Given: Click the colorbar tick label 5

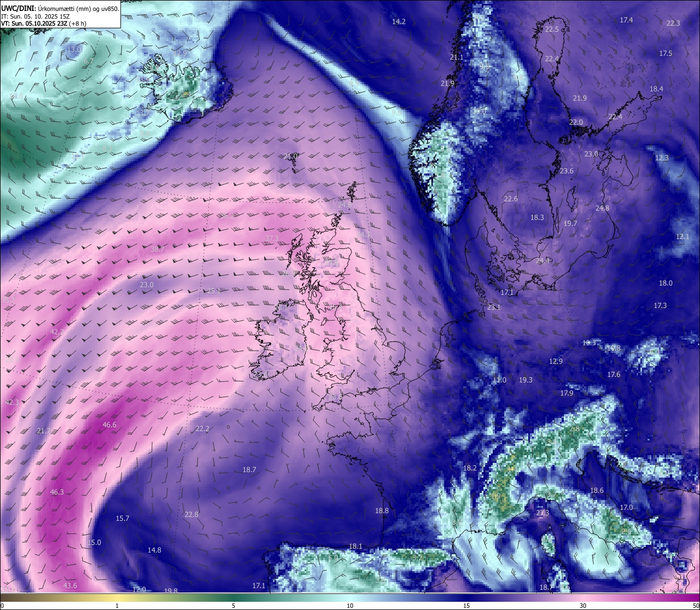Looking at the screenshot, I should [x=234, y=606].
